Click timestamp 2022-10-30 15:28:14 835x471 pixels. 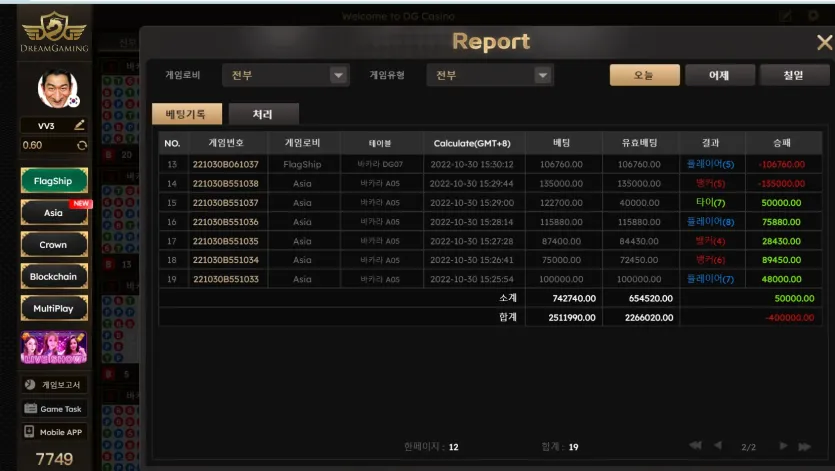[x=472, y=222]
